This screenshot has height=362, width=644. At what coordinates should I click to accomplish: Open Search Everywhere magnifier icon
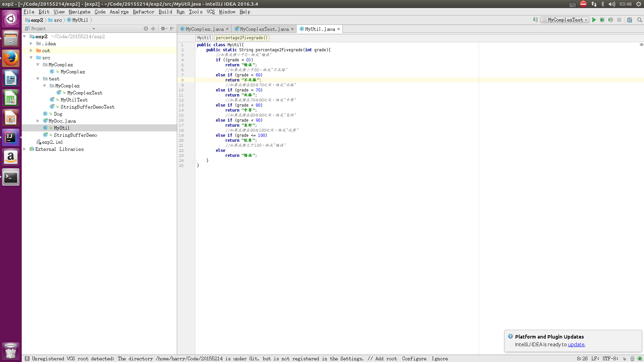click(640, 20)
